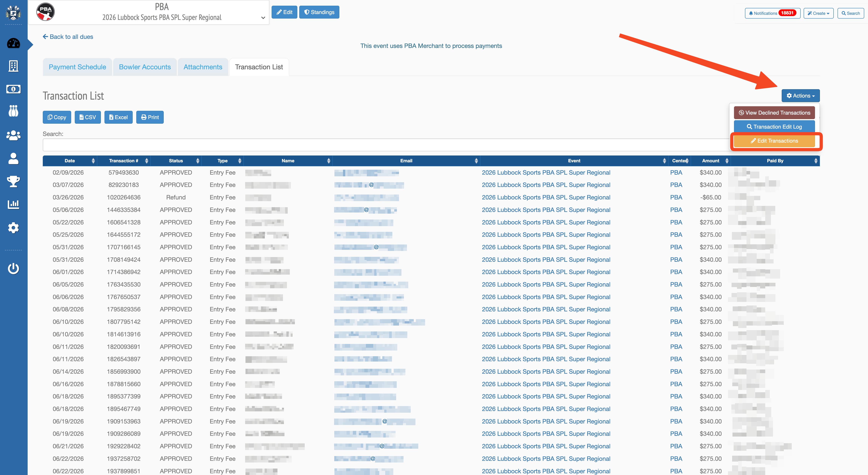Sort by the Event column header
The width and height of the screenshot is (868, 475).
574,161
